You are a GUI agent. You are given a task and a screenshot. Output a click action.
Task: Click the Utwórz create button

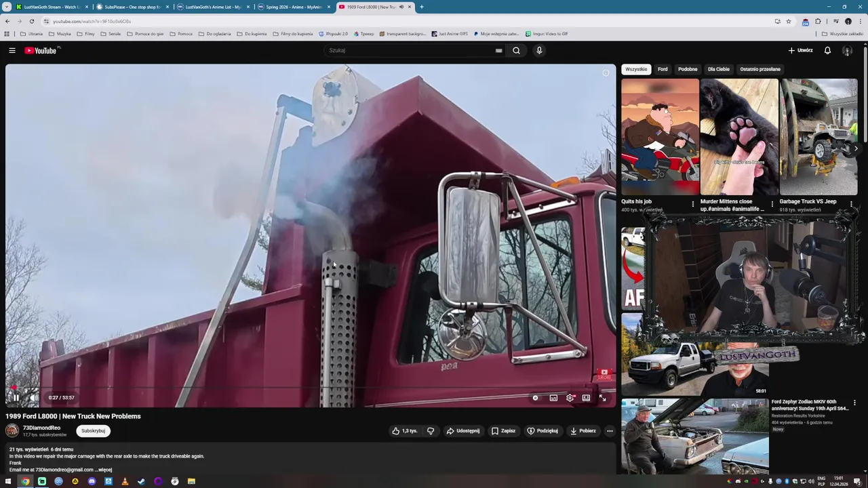(800, 51)
